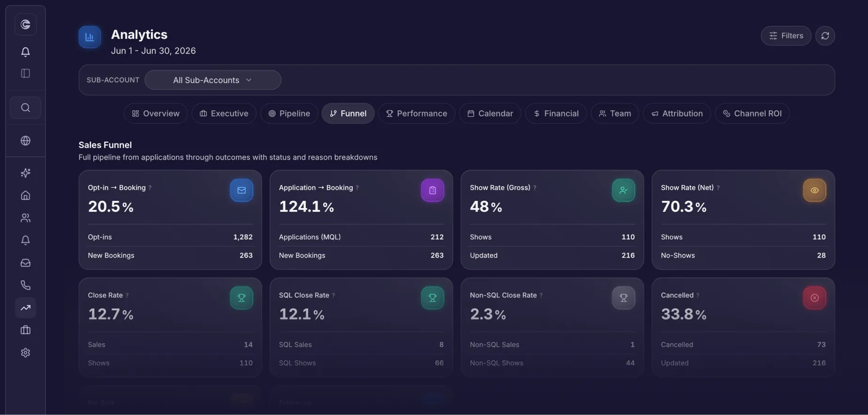Viewport: 868px width, 415px height.
Task: Click the red X icon on Cancelled card
Action: tap(814, 298)
